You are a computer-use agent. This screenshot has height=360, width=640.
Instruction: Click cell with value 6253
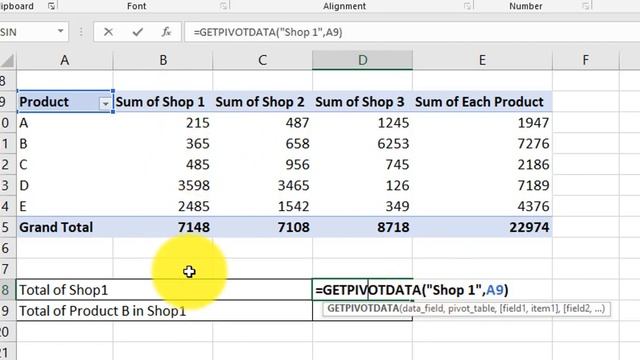[362, 144]
